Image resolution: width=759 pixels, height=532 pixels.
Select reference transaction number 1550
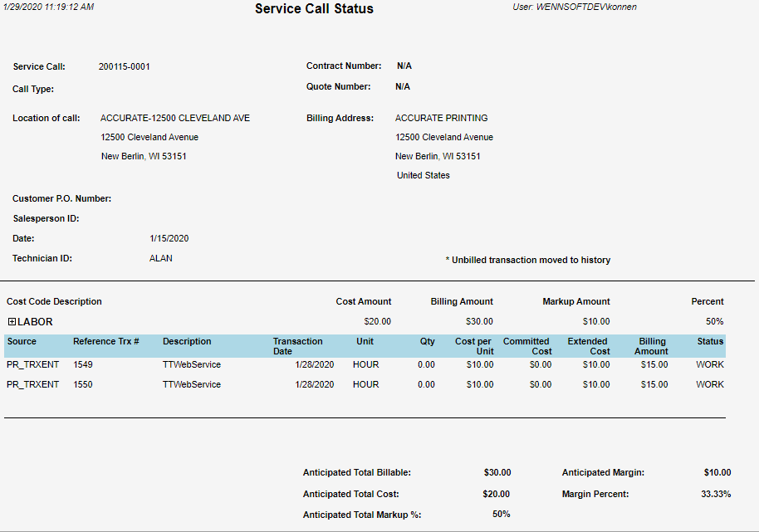82,384
